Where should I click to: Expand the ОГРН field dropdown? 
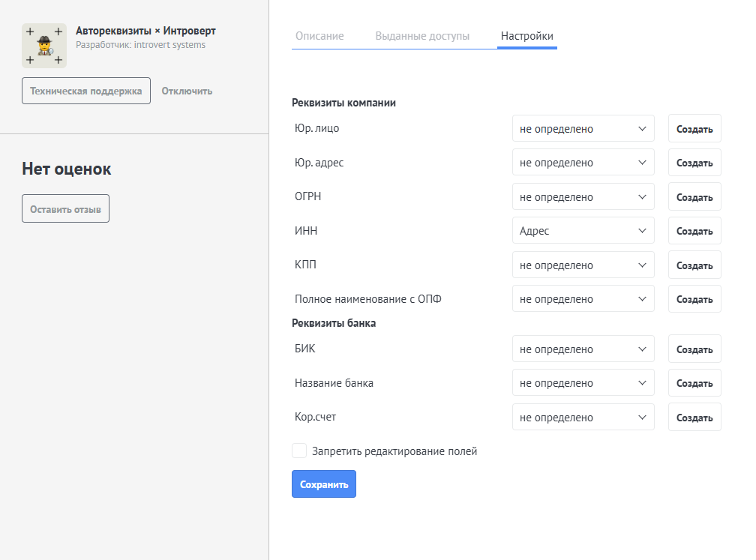pos(583,196)
